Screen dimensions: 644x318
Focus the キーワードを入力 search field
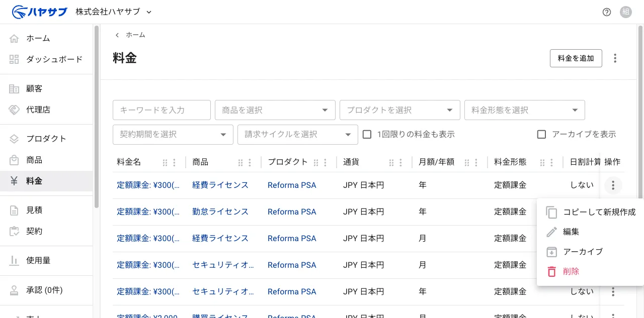pos(162,110)
